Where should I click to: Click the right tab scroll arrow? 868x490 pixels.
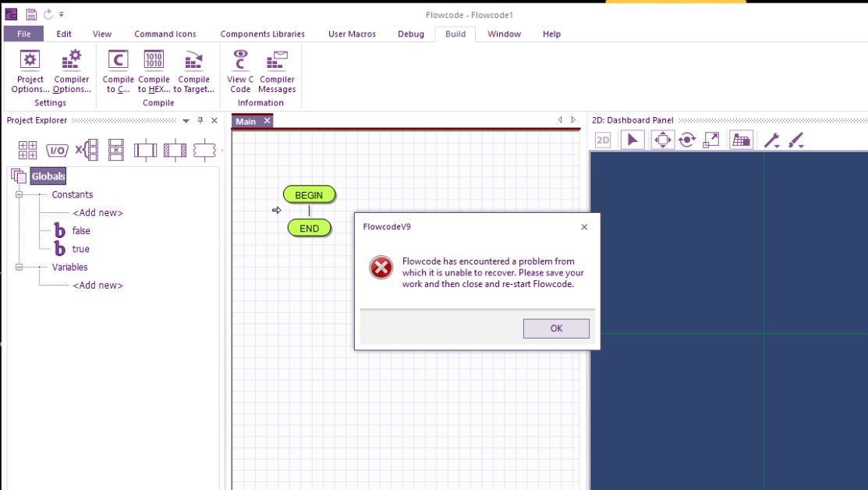573,119
